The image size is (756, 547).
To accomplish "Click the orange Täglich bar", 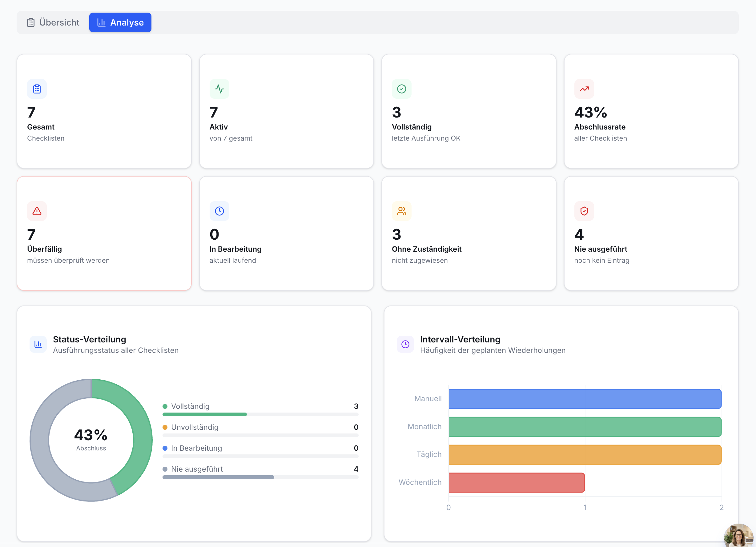I will [585, 455].
